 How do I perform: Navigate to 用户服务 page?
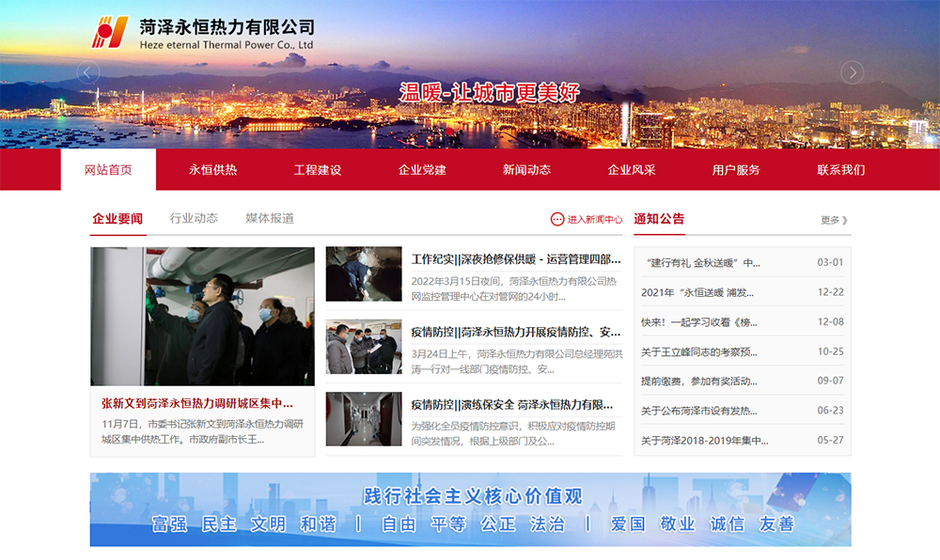[x=736, y=170]
